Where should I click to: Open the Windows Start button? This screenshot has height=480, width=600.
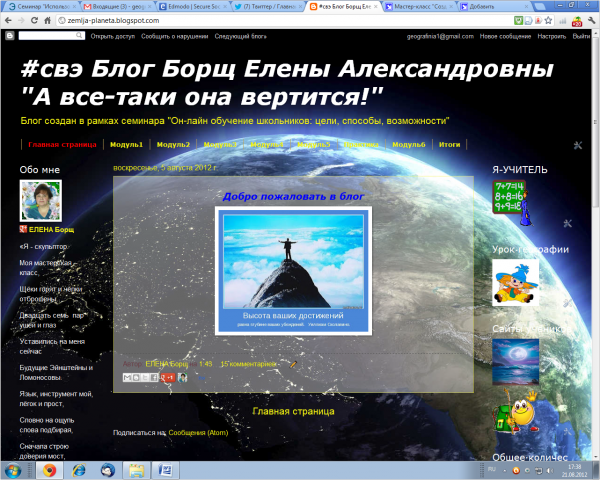[x=12, y=470]
